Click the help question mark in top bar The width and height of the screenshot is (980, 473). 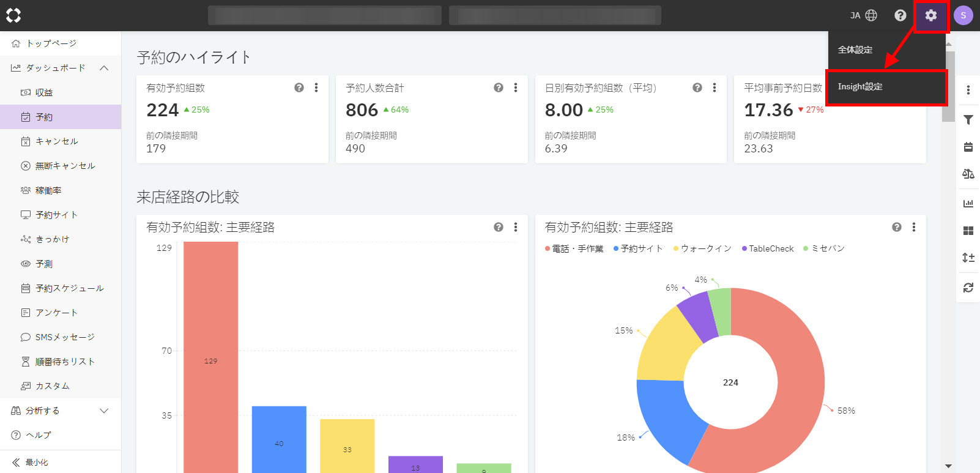click(x=900, y=16)
